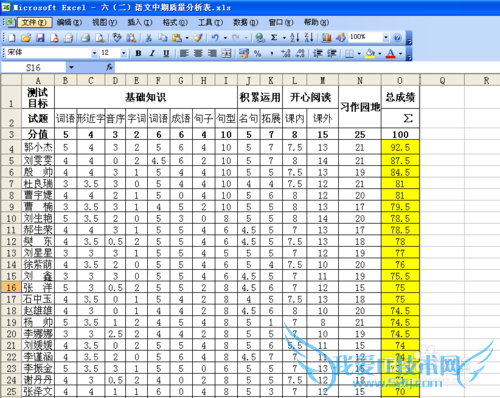Merge and center the selected cells
Screen dimensions: 500x398
226,53
